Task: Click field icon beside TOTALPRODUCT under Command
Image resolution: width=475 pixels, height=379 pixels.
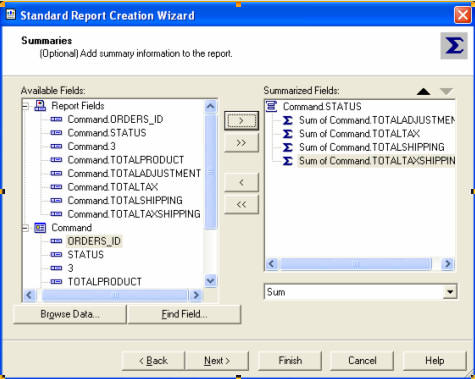Action: (56, 282)
